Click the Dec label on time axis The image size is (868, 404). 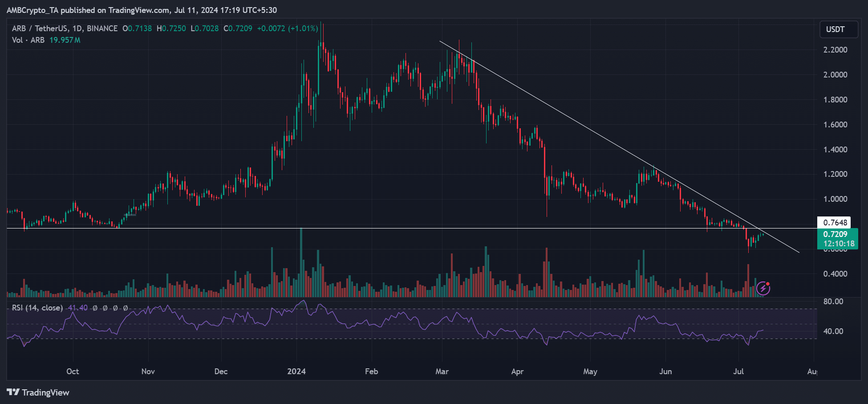pyautogui.click(x=221, y=371)
